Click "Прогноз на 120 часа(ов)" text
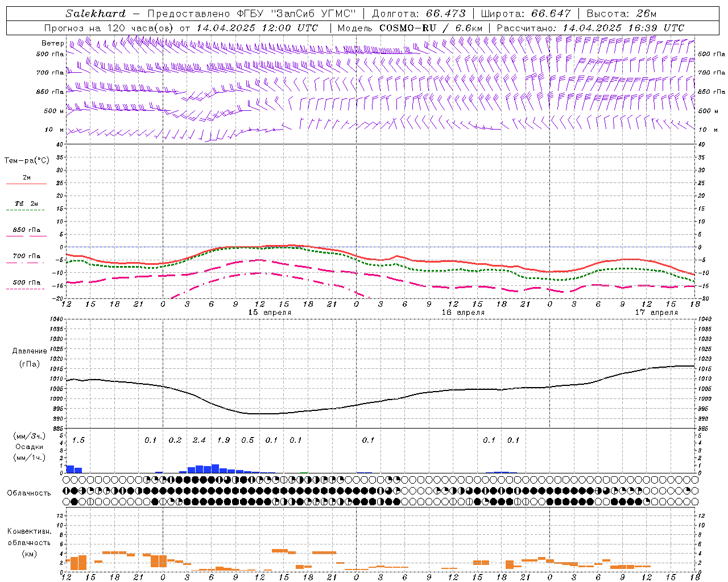 110,28
